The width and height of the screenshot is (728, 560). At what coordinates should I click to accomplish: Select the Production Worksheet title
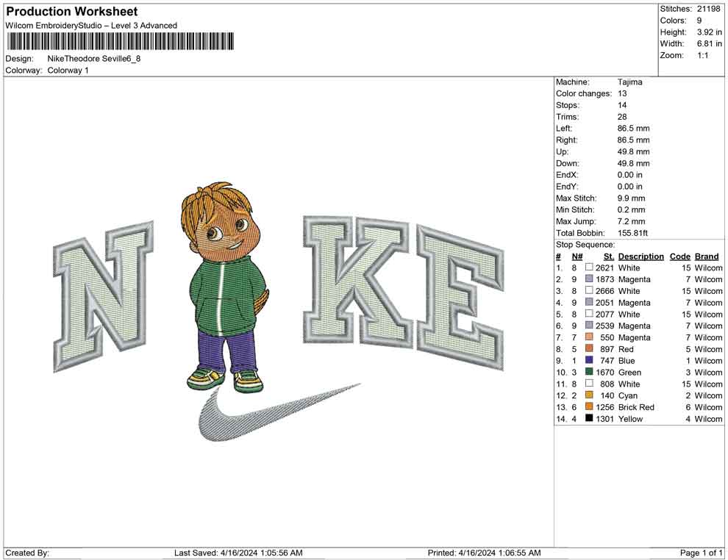(x=72, y=11)
